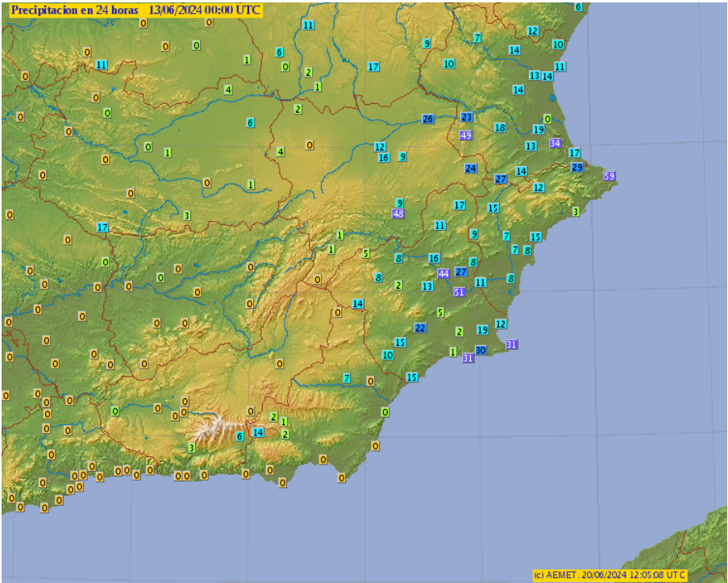Click the purple 48 station marker
Viewport: 728px width, 583px height.
coord(398,214)
